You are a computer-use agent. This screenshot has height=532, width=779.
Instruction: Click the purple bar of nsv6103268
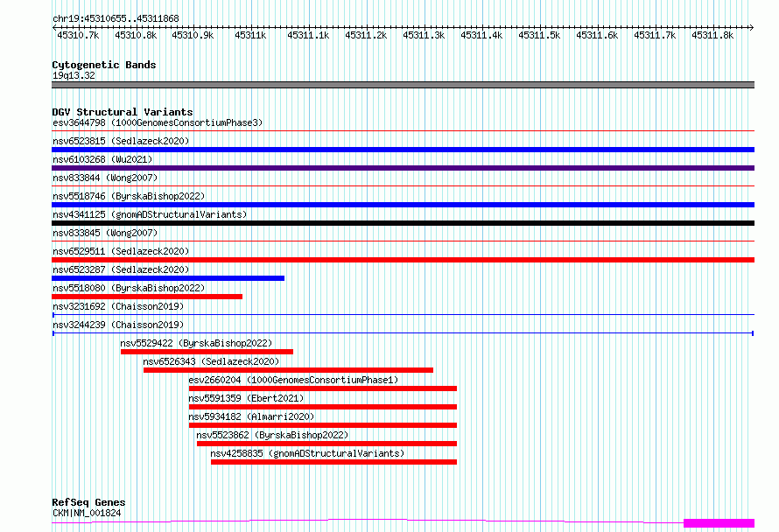point(403,168)
